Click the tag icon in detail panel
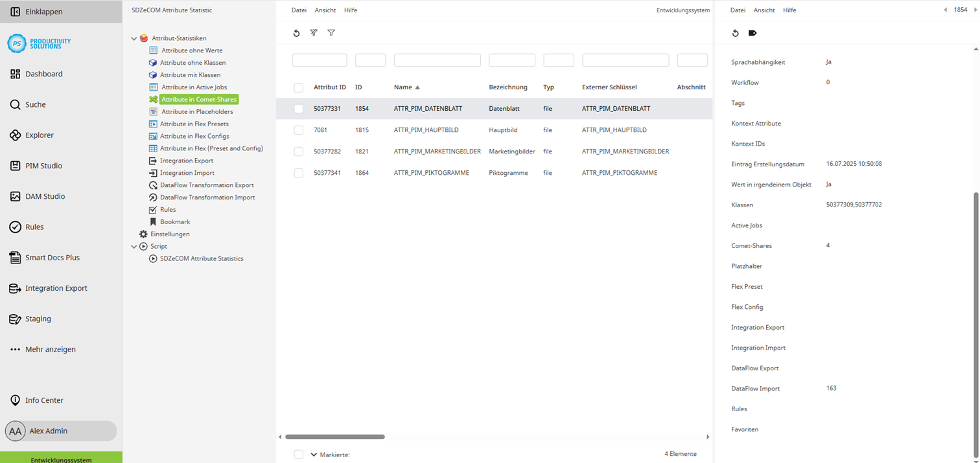Image resolution: width=980 pixels, height=463 pixels. pyautogui.click(x=752, y=33)
